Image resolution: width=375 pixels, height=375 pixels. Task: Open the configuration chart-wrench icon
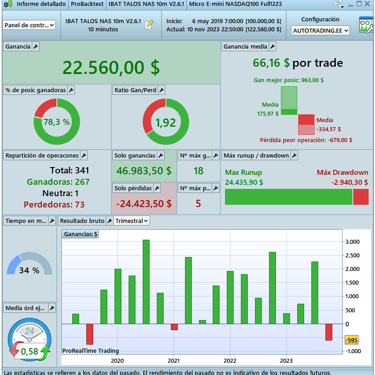366,25
